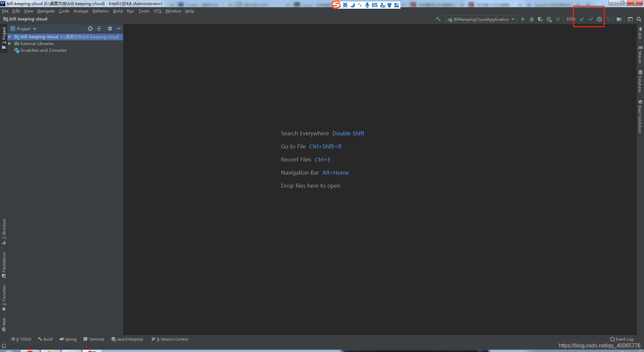The height and width of the screenshot is (352, 644).
Task: Open the Database side panel tab
Action: coord(640,81)
